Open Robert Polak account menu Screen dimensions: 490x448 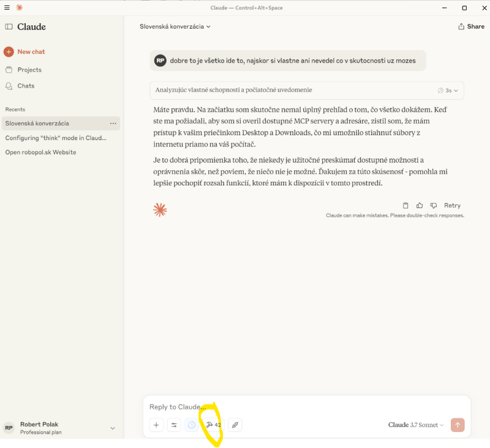[x=59, y=428]
